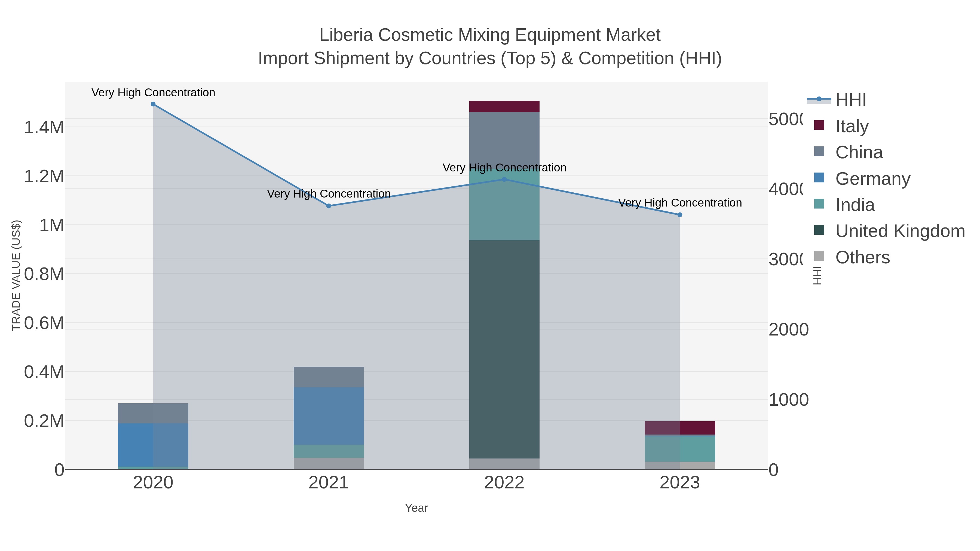
Task: Click the TRADE VALUE (US$) axis title
Action: tap(16, 275)
